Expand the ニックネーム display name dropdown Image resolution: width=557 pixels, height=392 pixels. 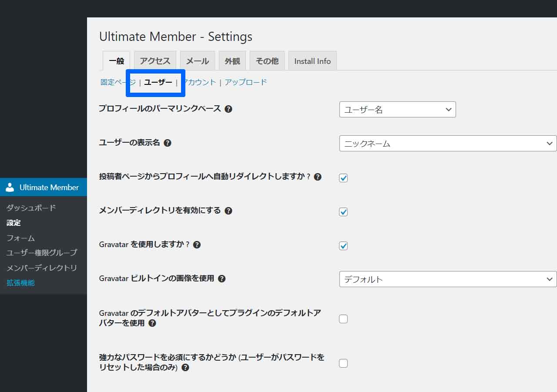pyautogui.click(x=448, y=144)
